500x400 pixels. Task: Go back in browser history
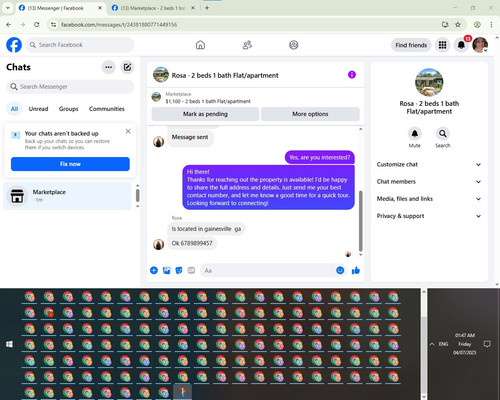point(9,24)
